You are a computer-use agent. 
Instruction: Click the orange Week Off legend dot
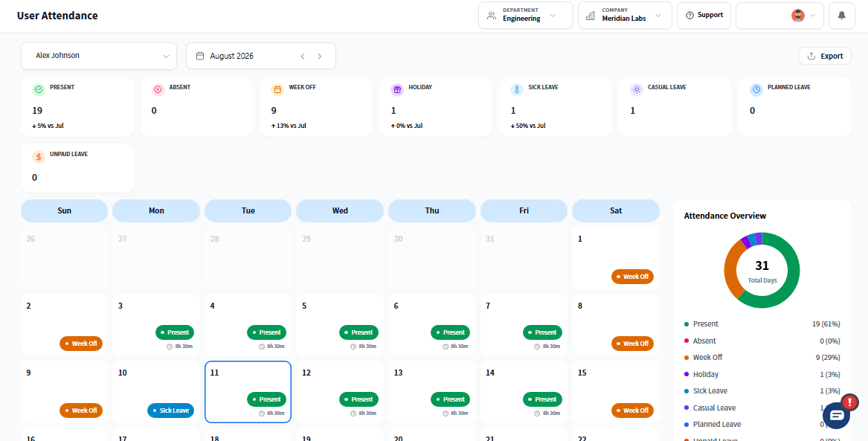coord(687,358)
